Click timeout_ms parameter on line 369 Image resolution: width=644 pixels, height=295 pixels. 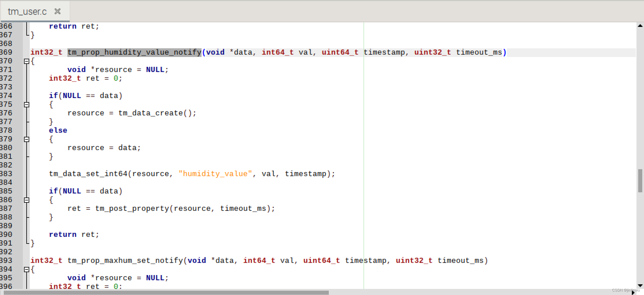[x=479, y=52]
